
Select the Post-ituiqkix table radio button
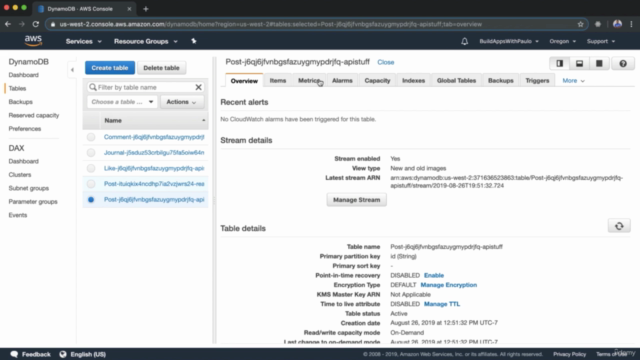click(91, 184)
